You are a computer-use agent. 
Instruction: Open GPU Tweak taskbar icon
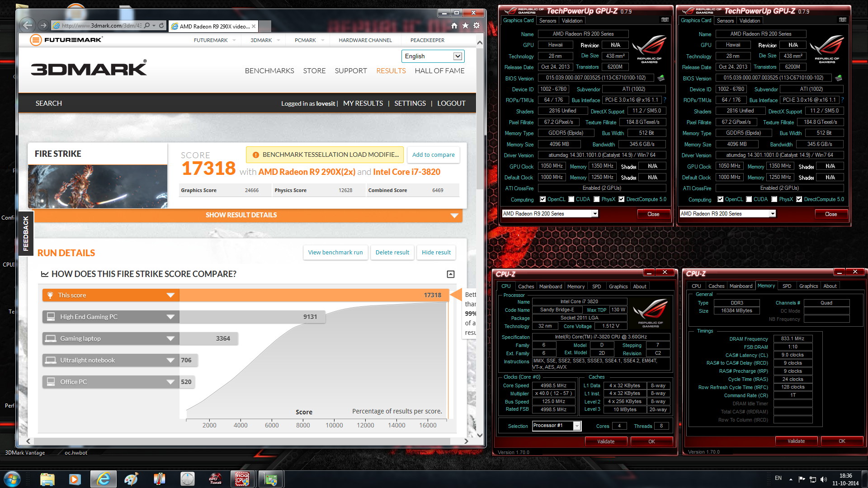[215, 479]
